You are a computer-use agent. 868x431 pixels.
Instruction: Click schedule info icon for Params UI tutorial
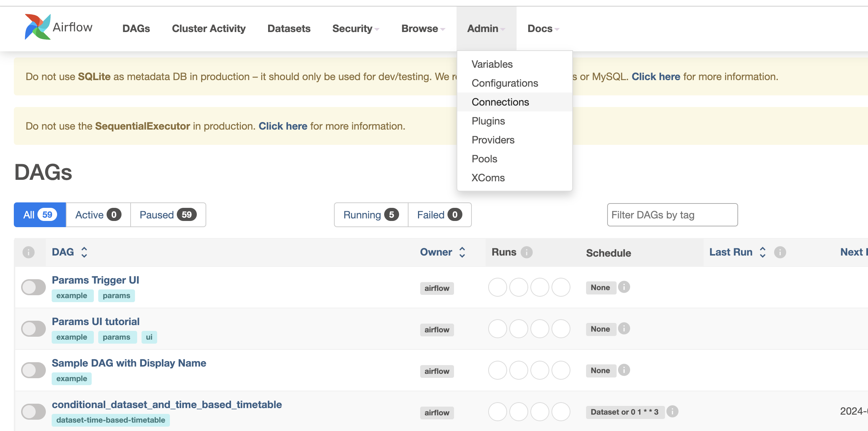624,329
